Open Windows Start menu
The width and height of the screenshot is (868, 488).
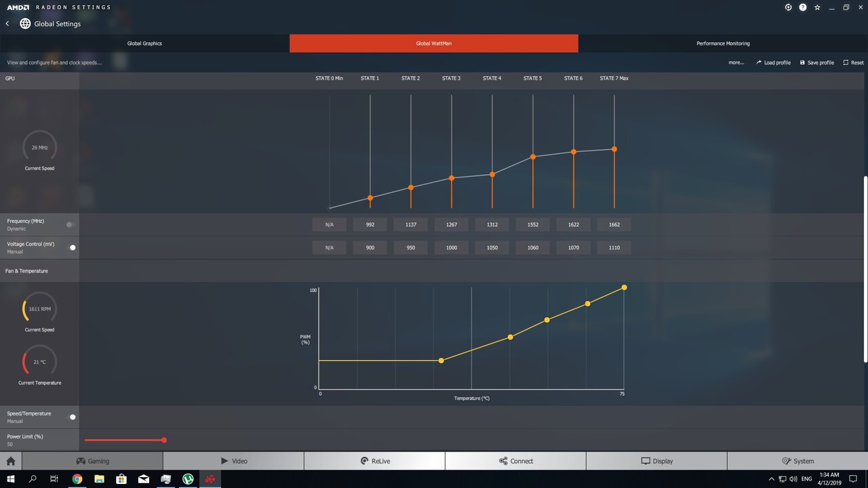click(11, 479)
